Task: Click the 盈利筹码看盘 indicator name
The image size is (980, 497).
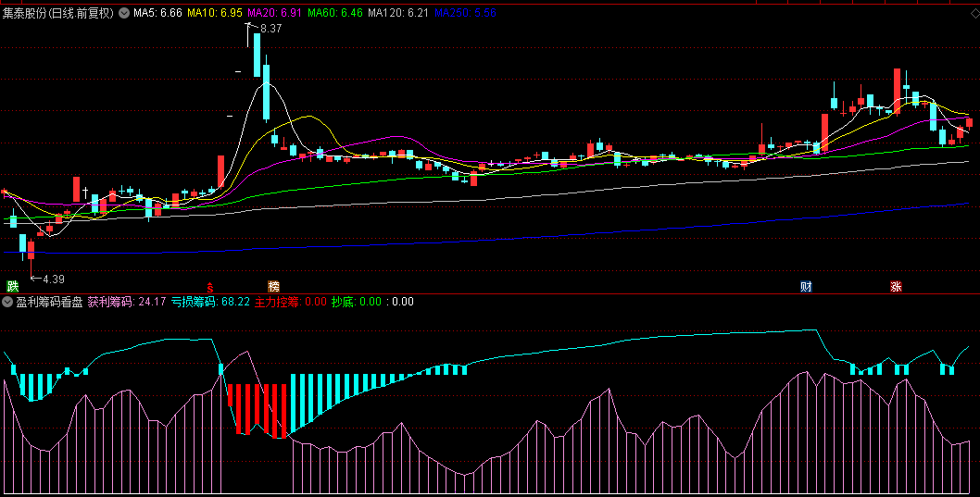Action: click(49, 303)
